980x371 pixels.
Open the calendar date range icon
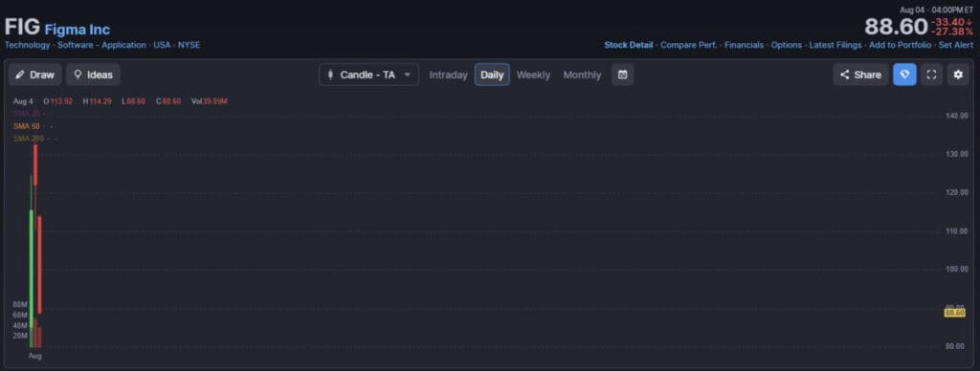point(622,75)
